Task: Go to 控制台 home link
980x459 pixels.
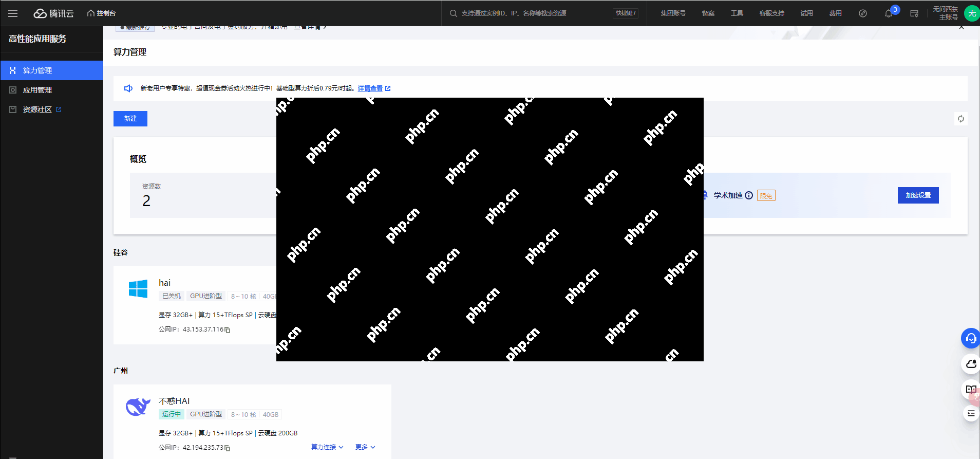Action: 101,13
